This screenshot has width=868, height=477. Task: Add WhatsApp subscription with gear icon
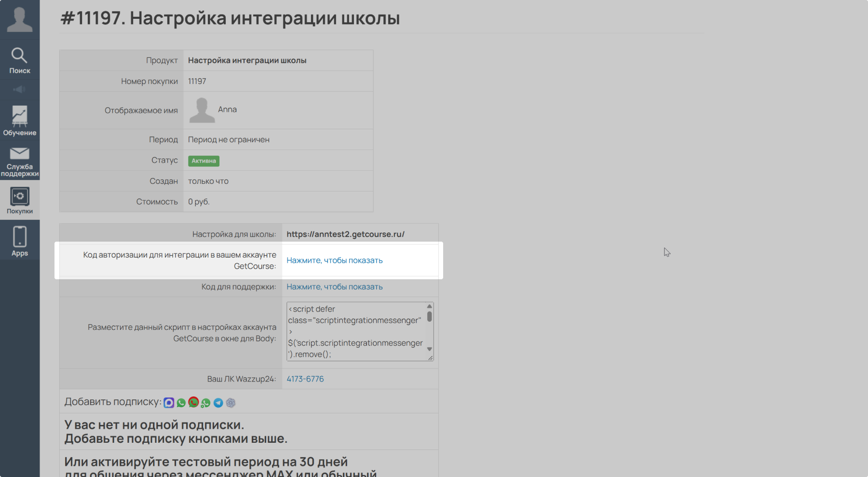click(206, 403)
